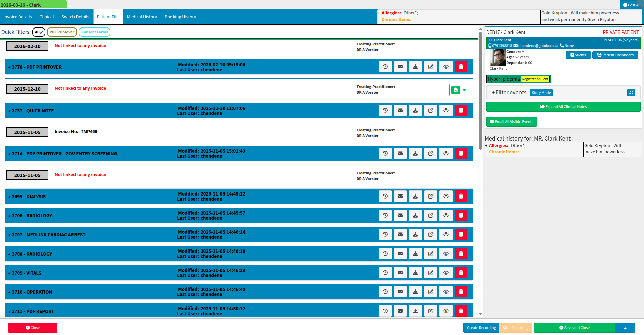Screen dimensions: 644x335
Task: Click the Clark Kent patient photo
Action: [x=497, y=57]
